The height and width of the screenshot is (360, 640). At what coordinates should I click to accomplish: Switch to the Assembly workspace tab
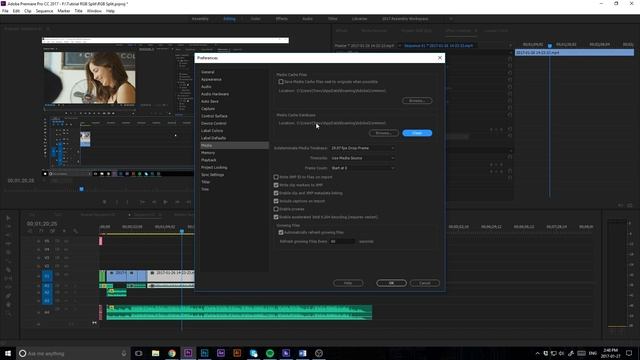click(x=200, y=19)
